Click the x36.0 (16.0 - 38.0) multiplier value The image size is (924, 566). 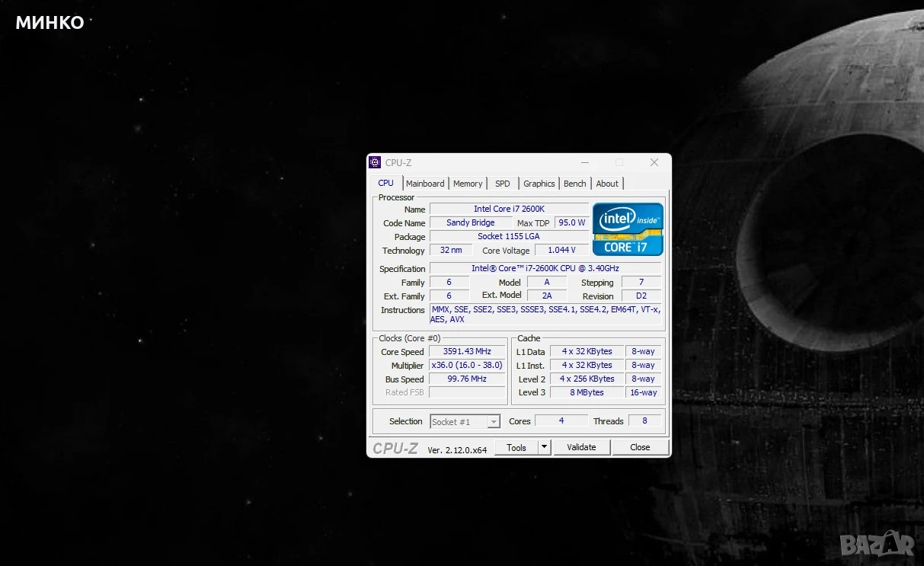coord(468,365)
